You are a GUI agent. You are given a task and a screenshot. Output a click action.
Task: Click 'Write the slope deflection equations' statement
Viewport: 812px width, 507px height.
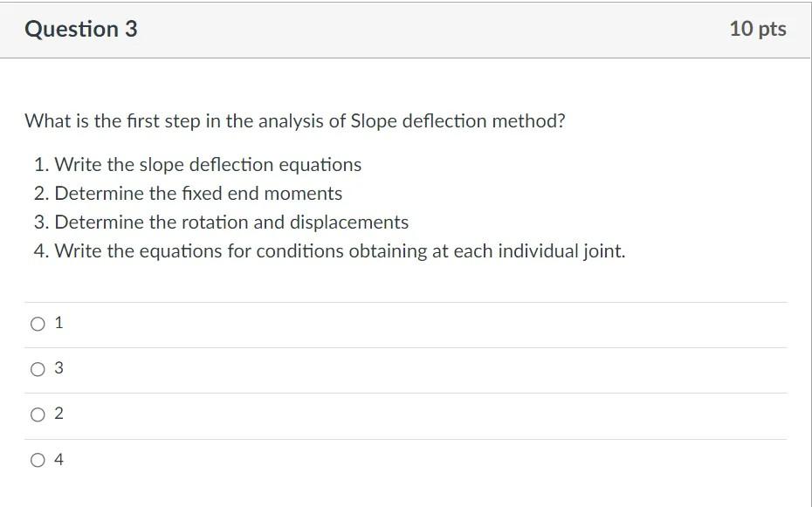point(208,165)
